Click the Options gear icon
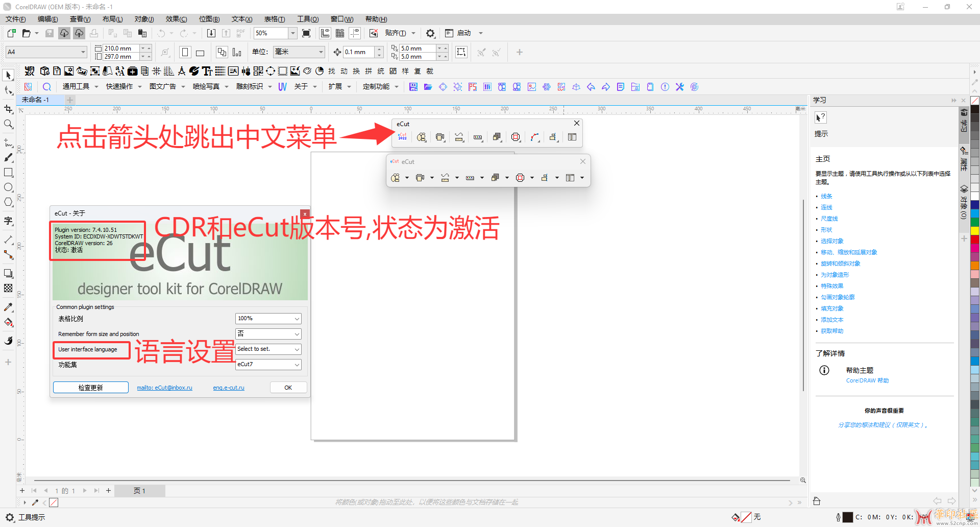The height and width of the screenshot is (527, 980). point(430,33)
